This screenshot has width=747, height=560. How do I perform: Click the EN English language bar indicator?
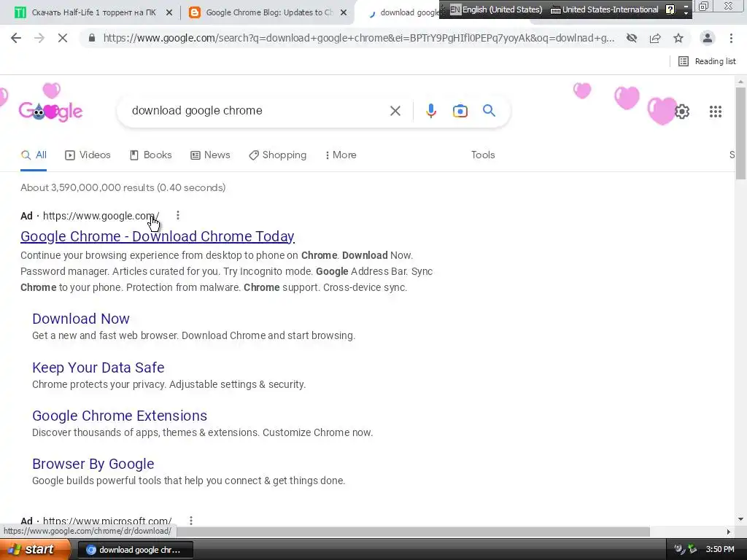tap(496, 9)
